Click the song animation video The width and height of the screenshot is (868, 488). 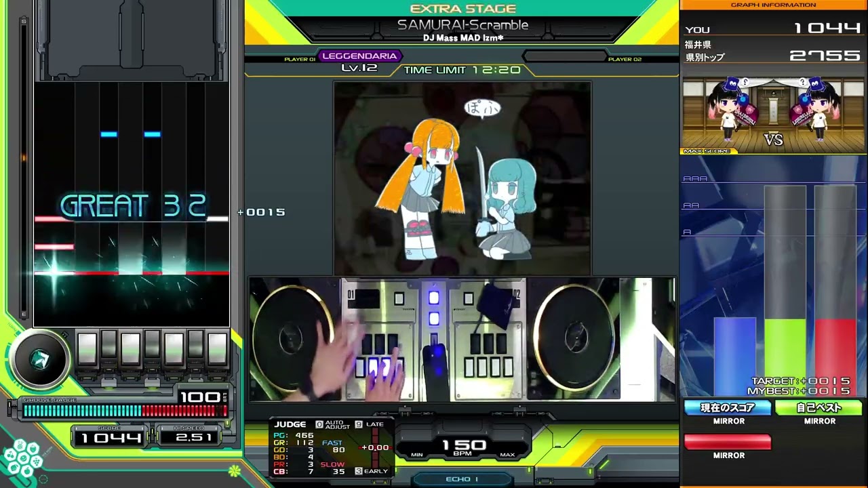click(x=462, y=178)
